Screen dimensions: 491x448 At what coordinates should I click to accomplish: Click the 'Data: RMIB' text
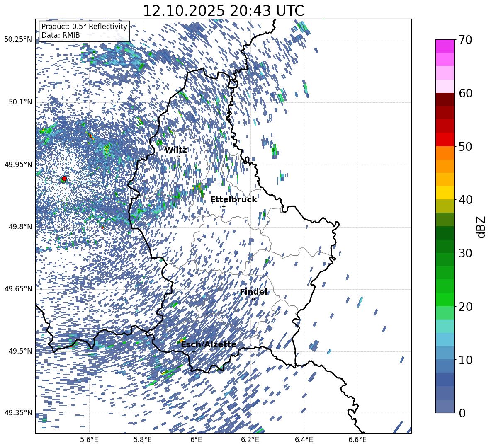[61, 35]
